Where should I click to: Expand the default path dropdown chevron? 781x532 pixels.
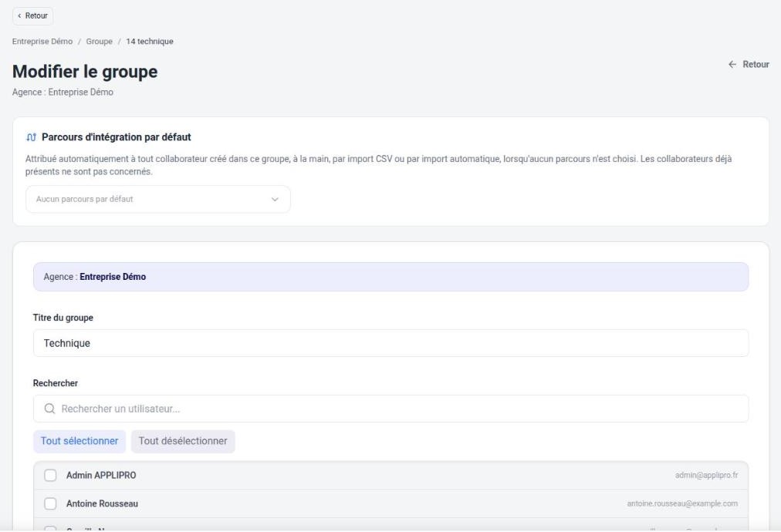point(275,199)
